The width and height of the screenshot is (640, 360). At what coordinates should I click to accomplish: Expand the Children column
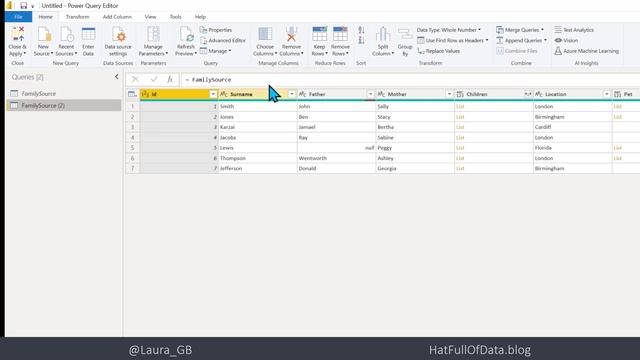(x=528, y=94)
